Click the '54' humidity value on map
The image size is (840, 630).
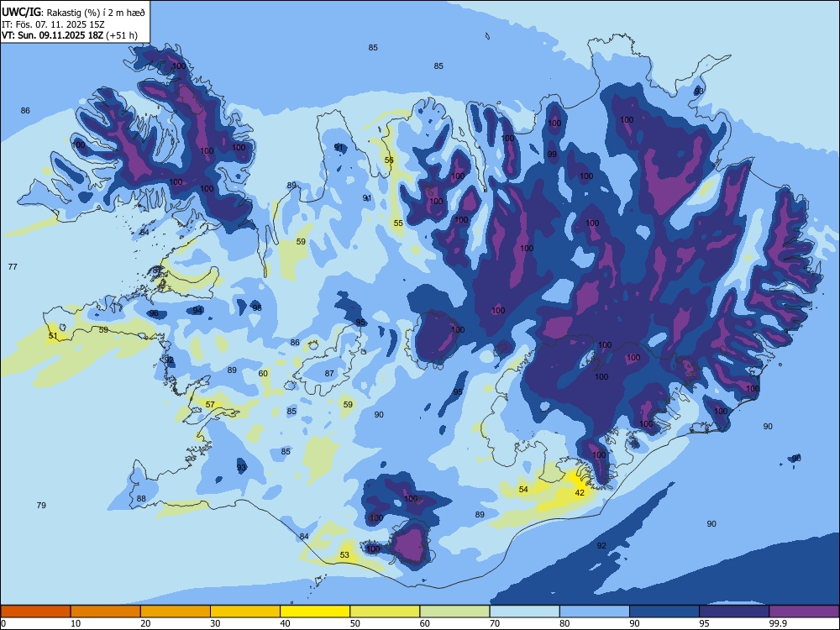pos(523,489)
